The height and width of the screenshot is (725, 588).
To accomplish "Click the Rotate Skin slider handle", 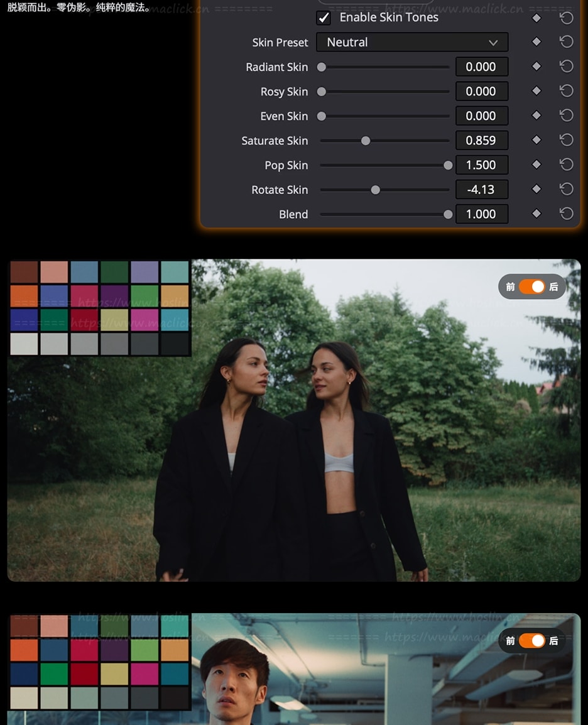I will click(376, 190).
